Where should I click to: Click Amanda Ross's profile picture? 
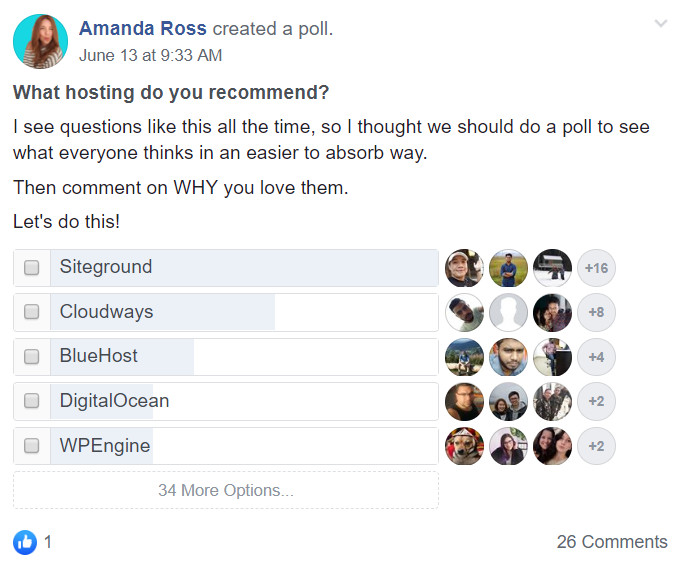click(40, 41)
